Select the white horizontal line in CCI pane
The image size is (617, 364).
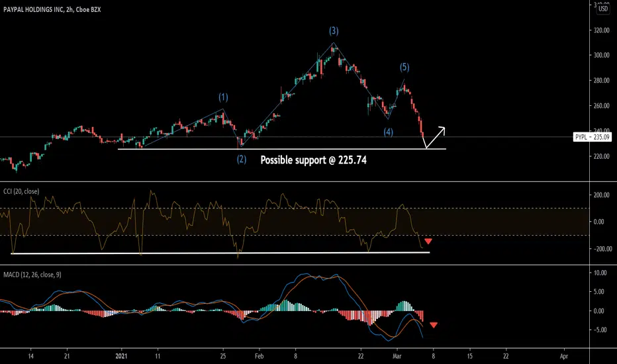pyautogui.click(x=220, y=253)
